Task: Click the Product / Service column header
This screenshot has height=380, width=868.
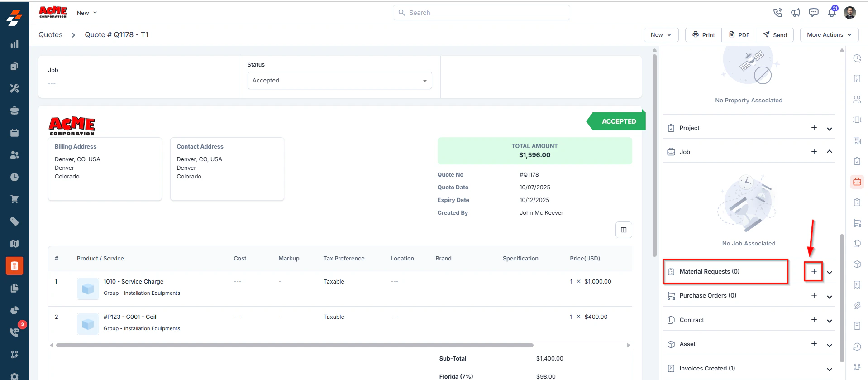Action: [100, 258]
